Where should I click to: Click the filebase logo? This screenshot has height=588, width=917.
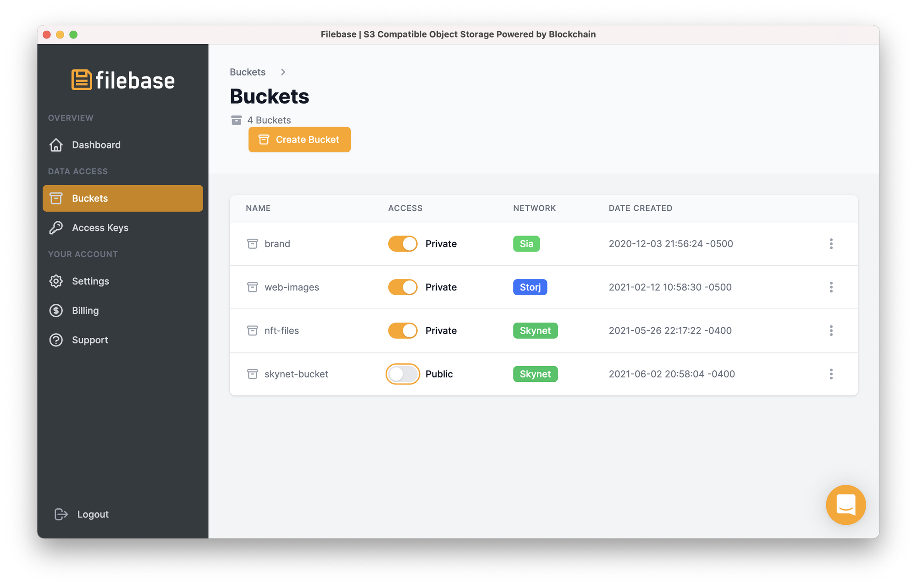[x=123, y=80]
